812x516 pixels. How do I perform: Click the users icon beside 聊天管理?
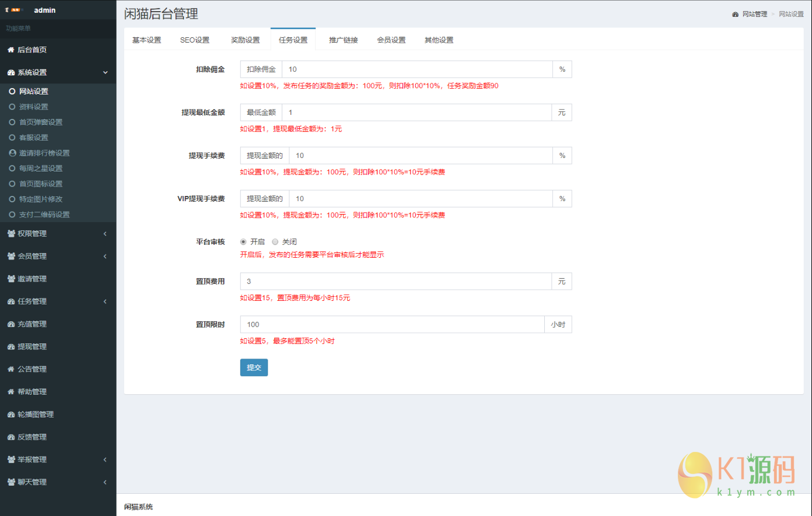[11, 483]
